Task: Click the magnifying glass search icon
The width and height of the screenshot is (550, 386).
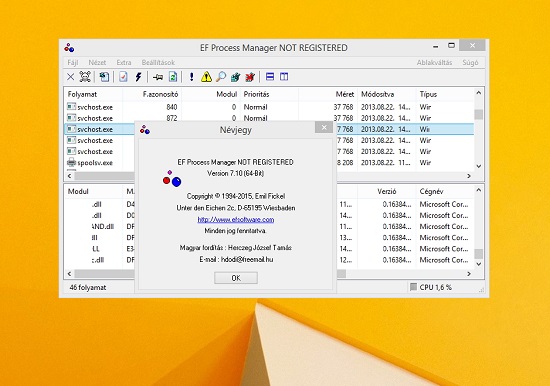Action: pyautogui.click(x=221, y=76)
